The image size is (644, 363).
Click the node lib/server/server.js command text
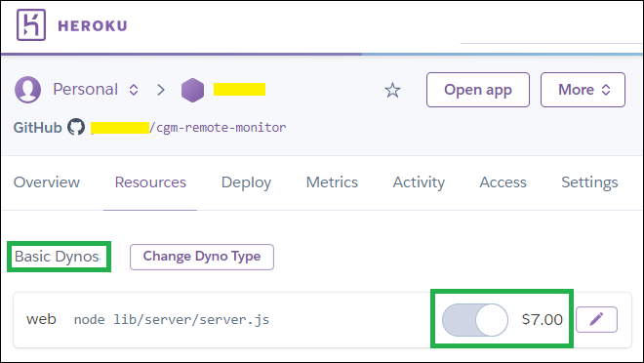click(x=172, y=320)
